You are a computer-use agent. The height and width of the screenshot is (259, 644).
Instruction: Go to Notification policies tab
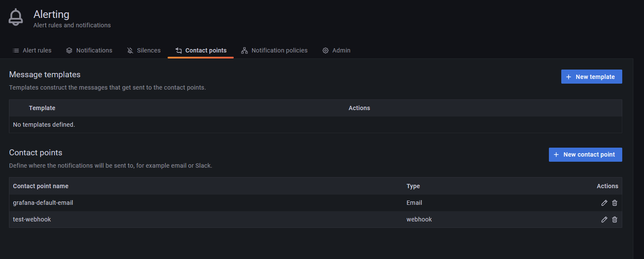coord(274,50)
